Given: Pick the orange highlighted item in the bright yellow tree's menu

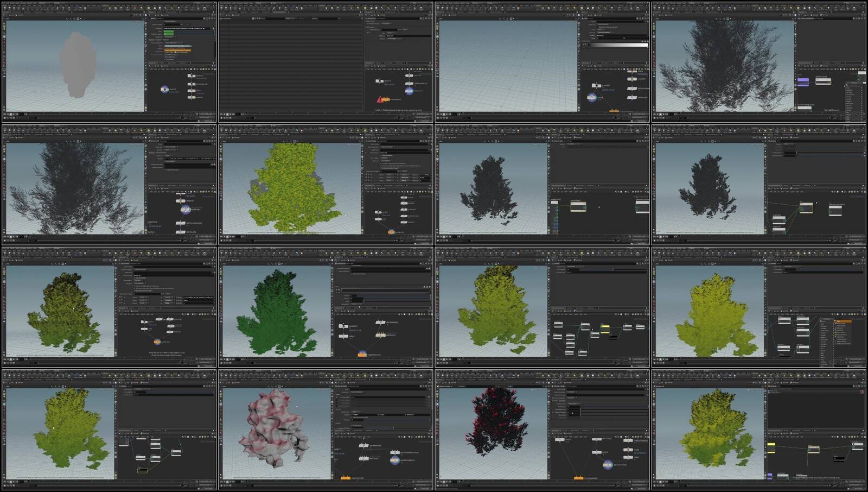Looking at the screenshot, I should (843, 321).
